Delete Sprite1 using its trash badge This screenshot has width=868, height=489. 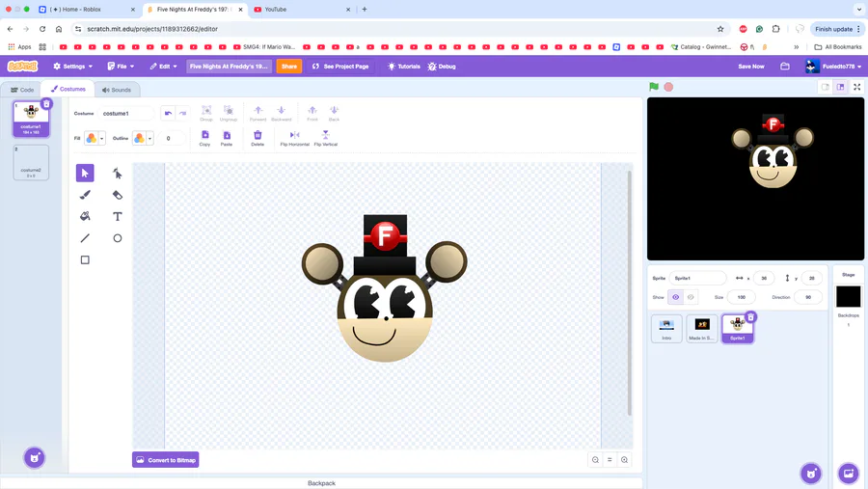[x=750, y=316]
